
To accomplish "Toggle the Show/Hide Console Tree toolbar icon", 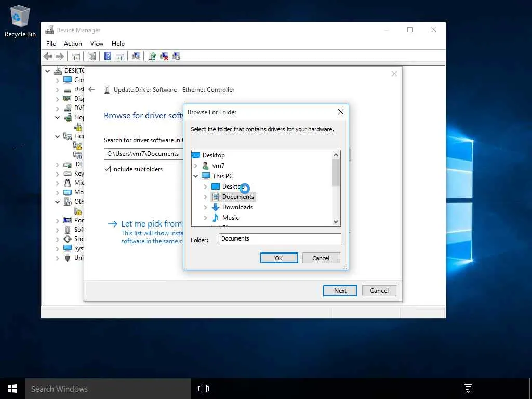I will [x=76, y=56].
